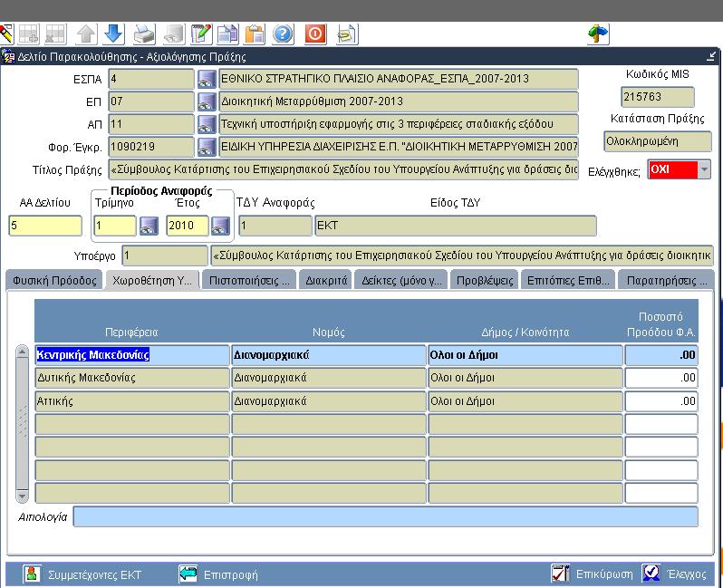Click the clipboard paste icon
Image resolution: width=723 pixels, height=588 pixels.
tap(255, 34)
